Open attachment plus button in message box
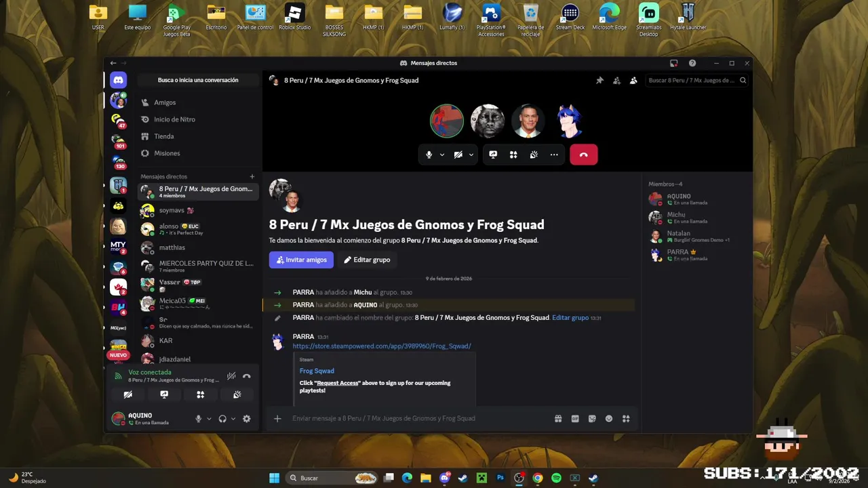The height and width of the screenshot is (488, 868). click(277, 418)
